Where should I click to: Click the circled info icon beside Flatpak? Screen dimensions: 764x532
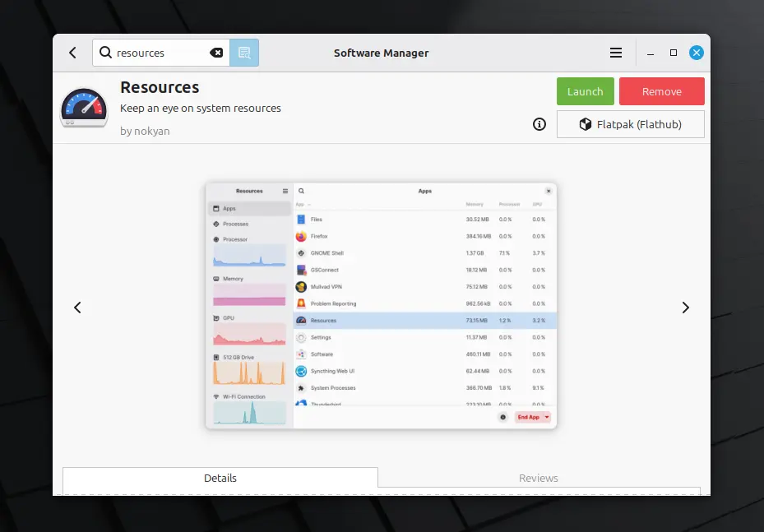539,124
